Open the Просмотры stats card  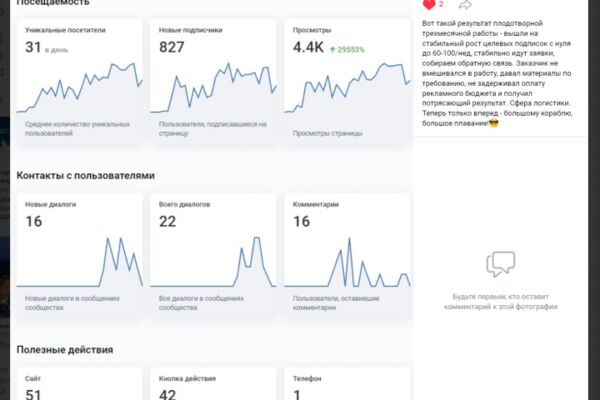[347, 81]
